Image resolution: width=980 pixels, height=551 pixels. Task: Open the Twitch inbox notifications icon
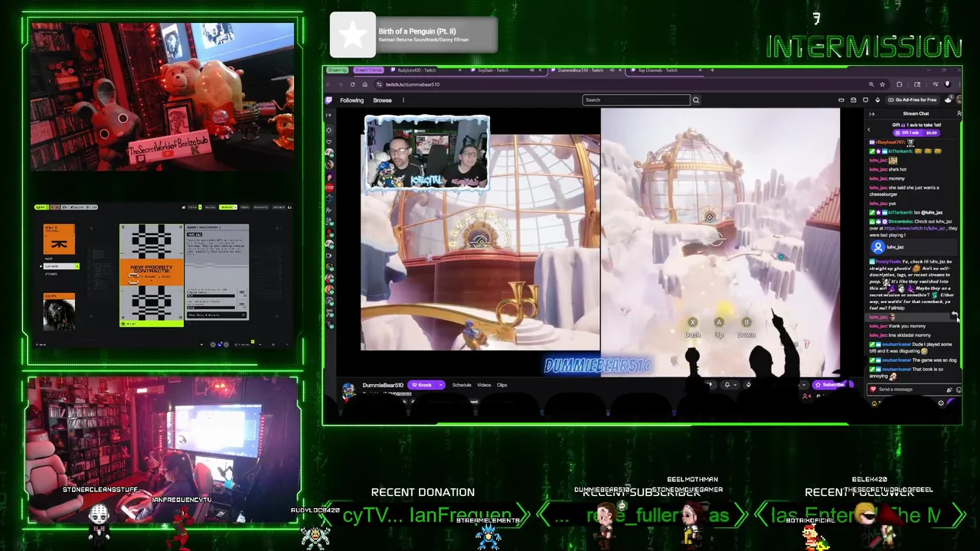[x=854, y=100]
